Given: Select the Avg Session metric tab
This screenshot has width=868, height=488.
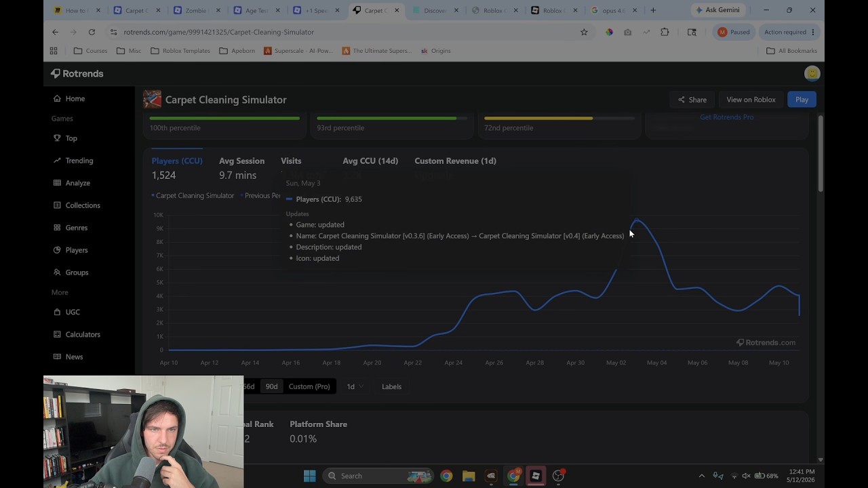Looking at the screenshot, I should click(x=241, y=167).
